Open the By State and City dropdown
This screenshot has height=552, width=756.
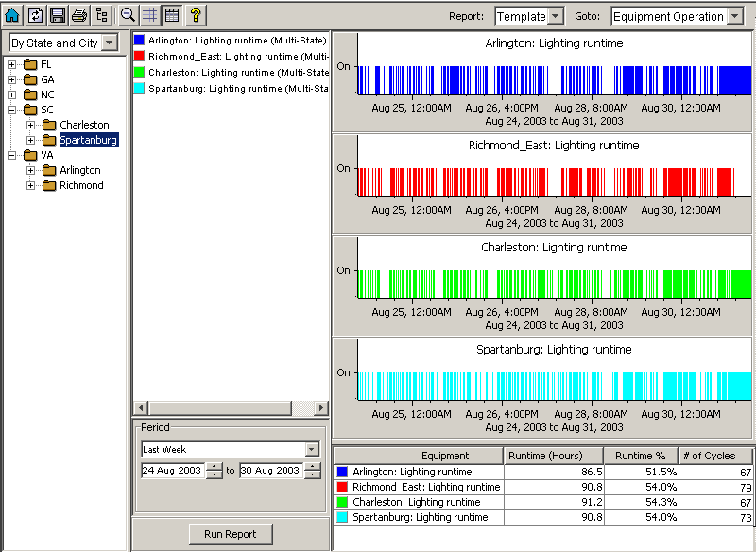[x=109, y=43]
